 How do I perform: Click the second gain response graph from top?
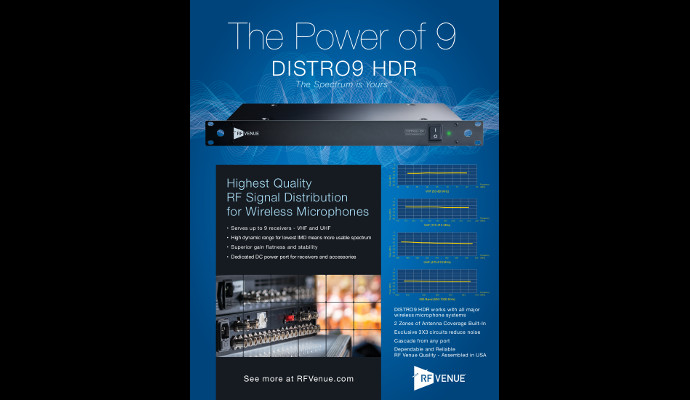437,209
